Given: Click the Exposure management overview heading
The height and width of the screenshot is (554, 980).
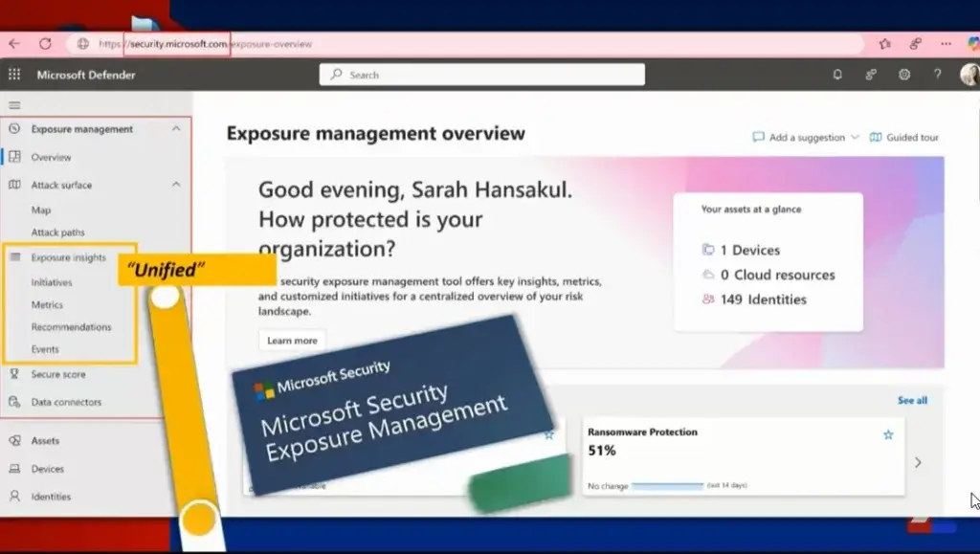Looking at the screenshot, I should coord(375,133).
